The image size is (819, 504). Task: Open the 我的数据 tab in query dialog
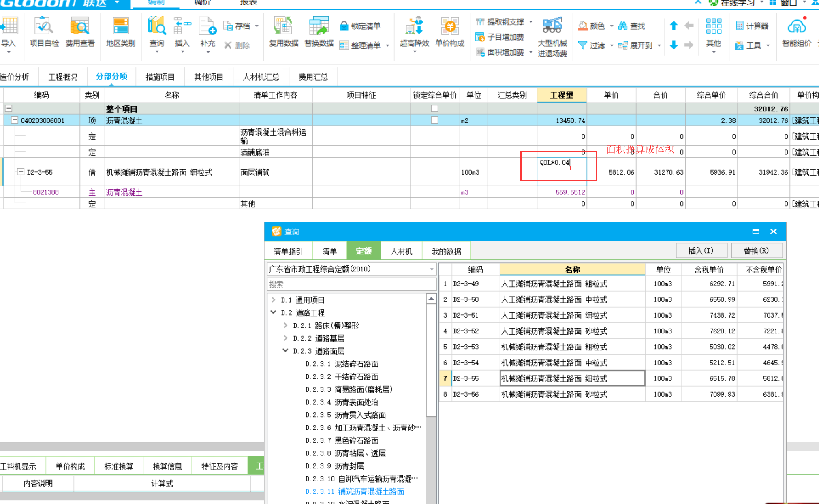pos(446,251)
